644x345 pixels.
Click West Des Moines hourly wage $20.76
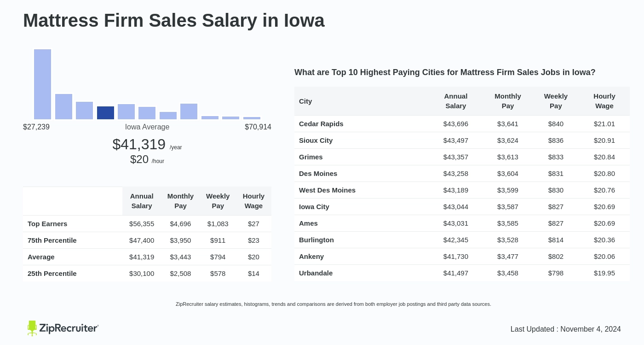click(x=604, y=190)
